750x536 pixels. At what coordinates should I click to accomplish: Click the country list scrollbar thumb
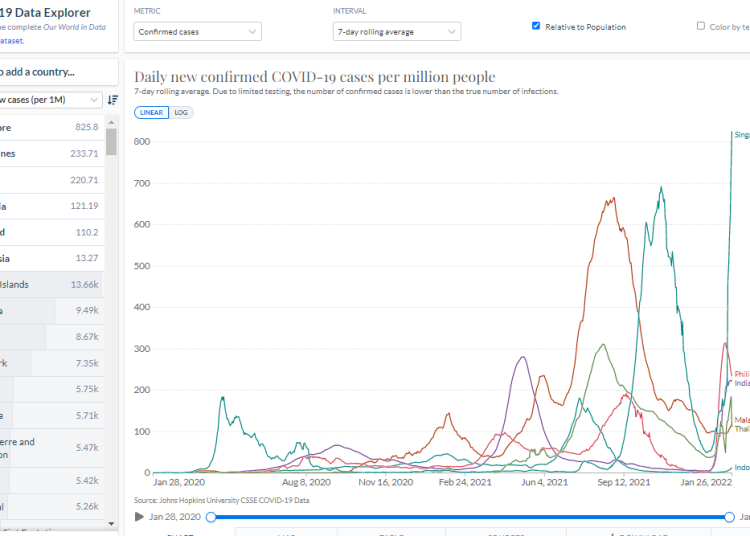click(x=111, y=142)
